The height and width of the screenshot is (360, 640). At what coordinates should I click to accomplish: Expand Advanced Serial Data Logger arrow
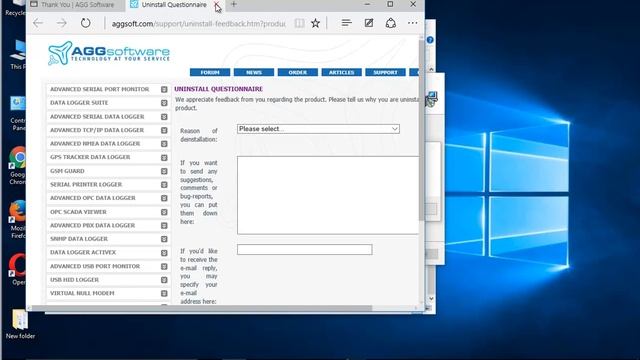coord(164,117)
